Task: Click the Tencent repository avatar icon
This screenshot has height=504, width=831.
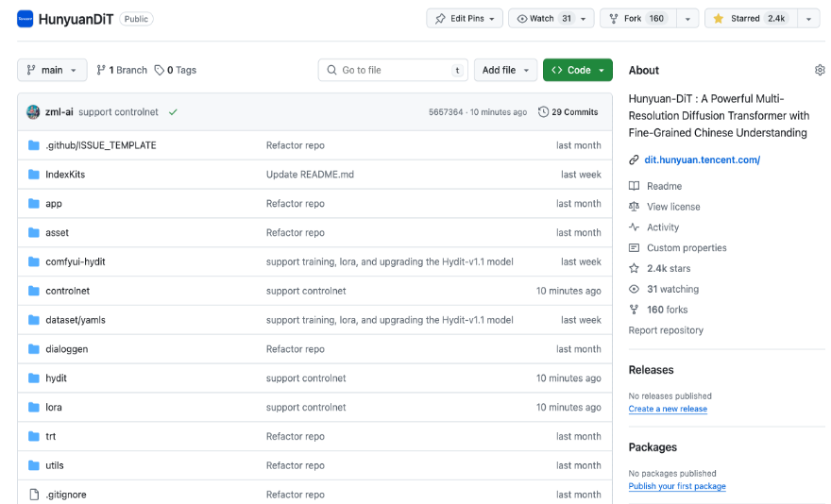Action: (25, 18)
